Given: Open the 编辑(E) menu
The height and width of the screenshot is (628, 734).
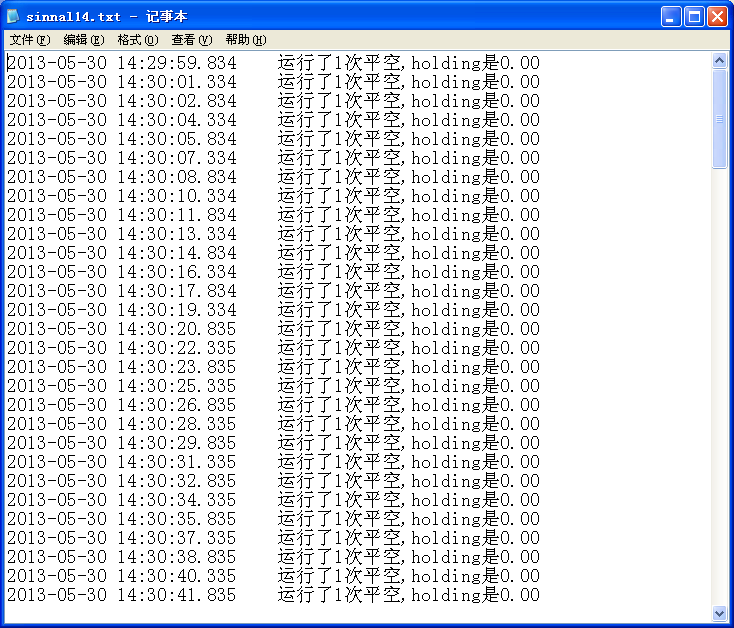Looking at the screenshot, I should click(84, 40).
